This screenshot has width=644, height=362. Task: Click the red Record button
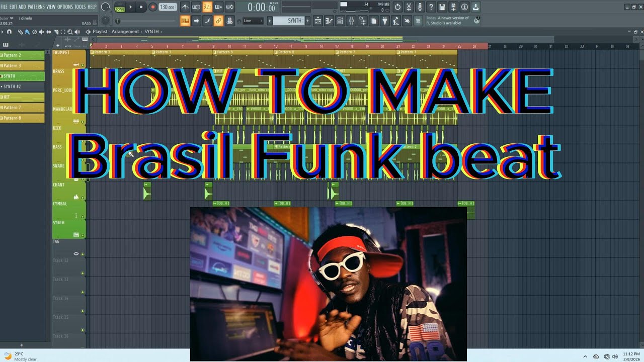pos(152,7)
